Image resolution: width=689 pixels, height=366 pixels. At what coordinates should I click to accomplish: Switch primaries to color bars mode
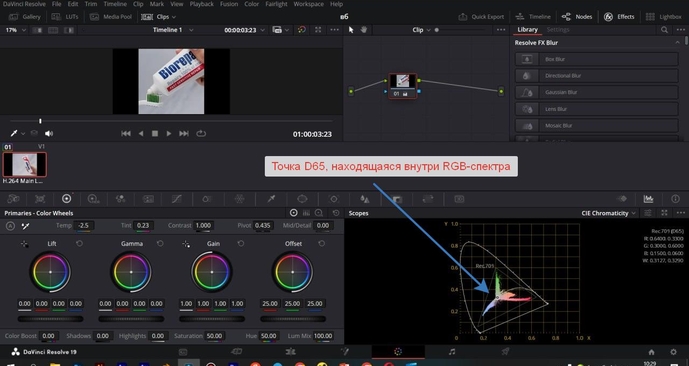[306, 213]
